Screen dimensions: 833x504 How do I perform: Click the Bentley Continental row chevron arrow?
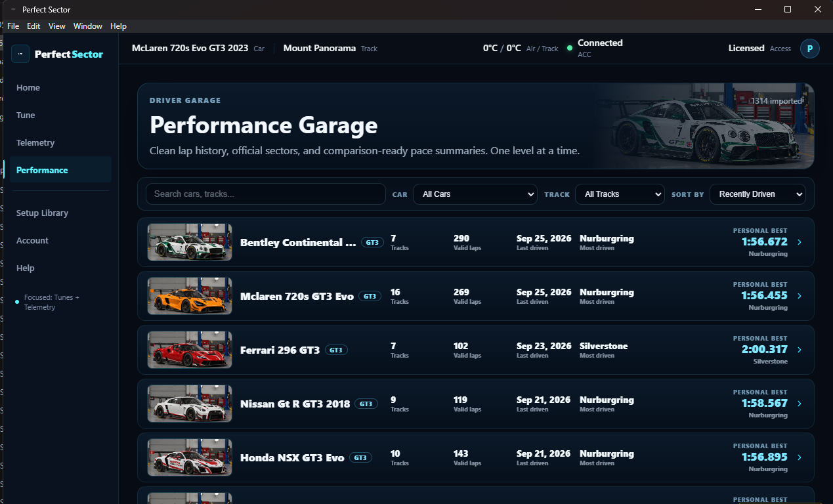coord(799,242)
